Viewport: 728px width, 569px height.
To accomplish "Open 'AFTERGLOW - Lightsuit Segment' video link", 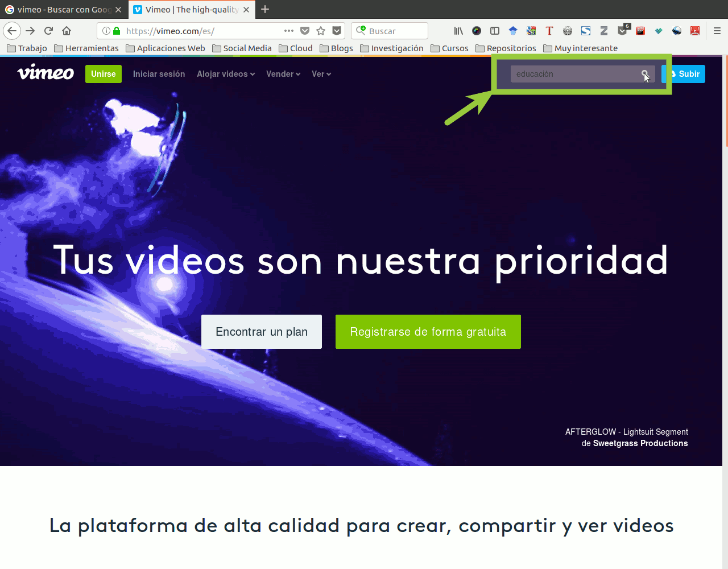I will point(627,432).
